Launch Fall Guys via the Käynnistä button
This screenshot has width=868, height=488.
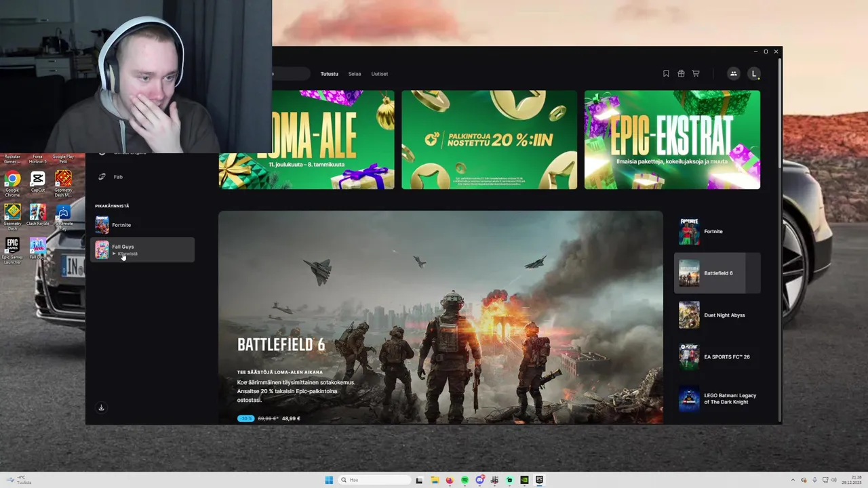(125, 254)
